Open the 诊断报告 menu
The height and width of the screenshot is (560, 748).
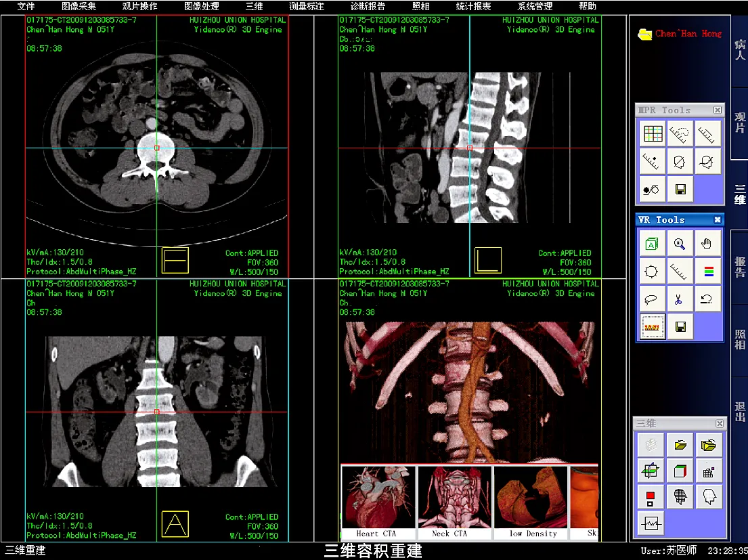point(368,6)
